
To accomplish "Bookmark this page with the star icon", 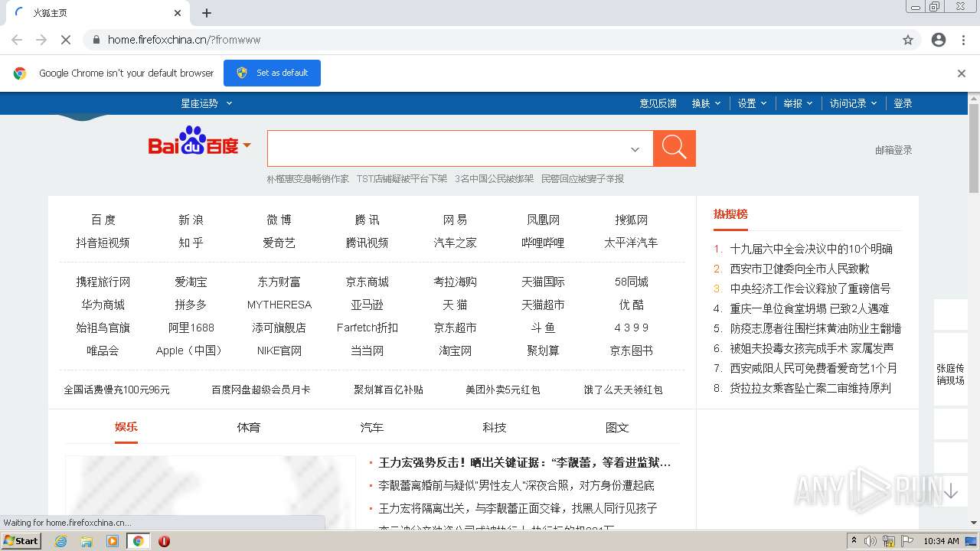I will (x=908, y=40).
